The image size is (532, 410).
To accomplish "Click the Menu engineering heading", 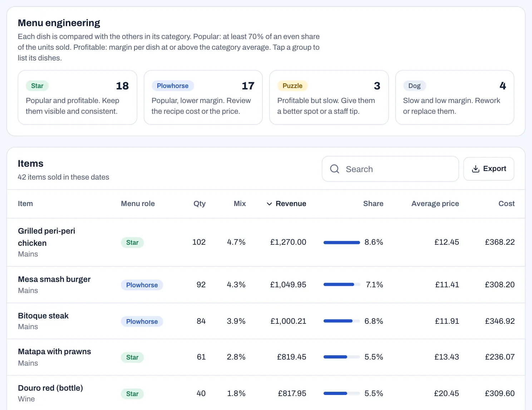I will click(59, 23).
